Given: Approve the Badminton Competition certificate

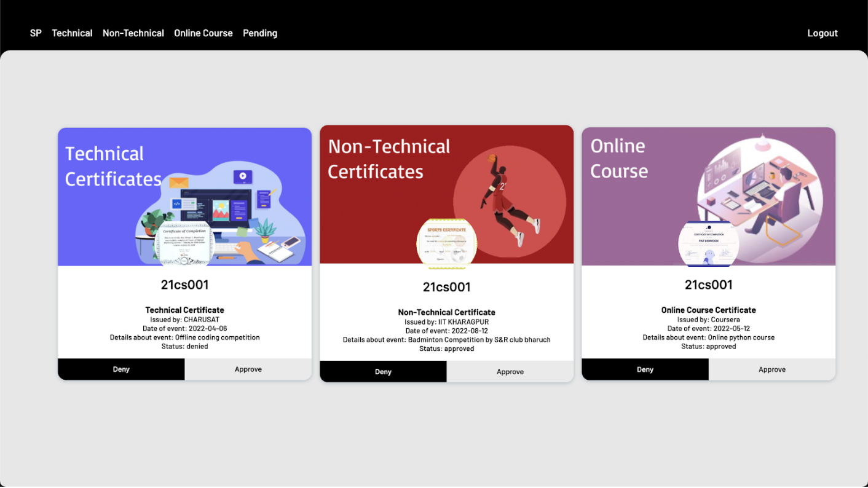Looking at the screenshot, I should [x=510, y=371].
